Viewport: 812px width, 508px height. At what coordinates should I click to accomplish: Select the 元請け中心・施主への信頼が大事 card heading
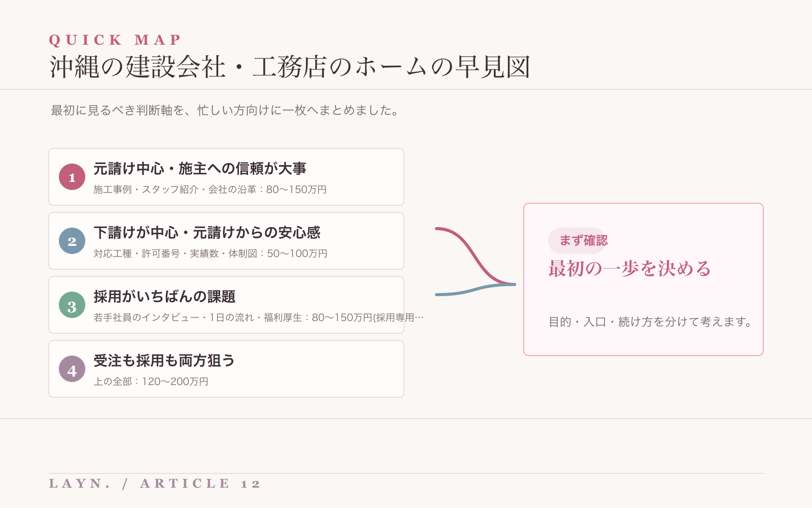point(200,169)
